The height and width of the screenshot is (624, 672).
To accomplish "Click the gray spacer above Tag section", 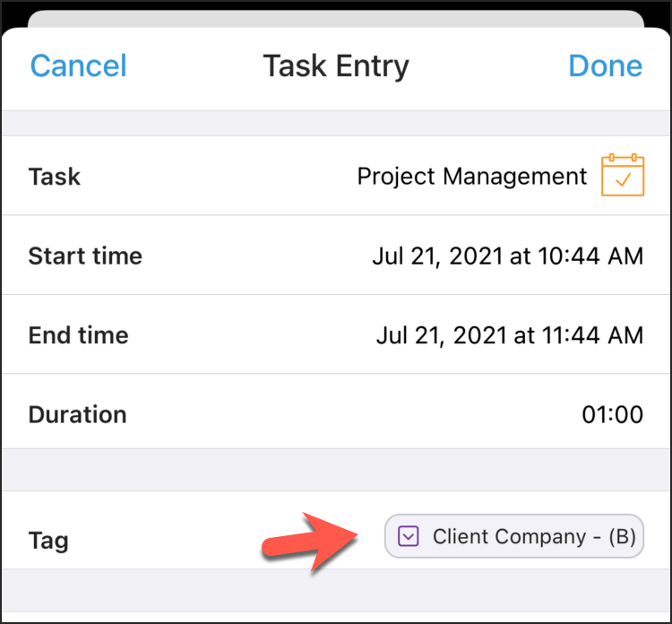I will pyautogui.click(x=336, y=470).
